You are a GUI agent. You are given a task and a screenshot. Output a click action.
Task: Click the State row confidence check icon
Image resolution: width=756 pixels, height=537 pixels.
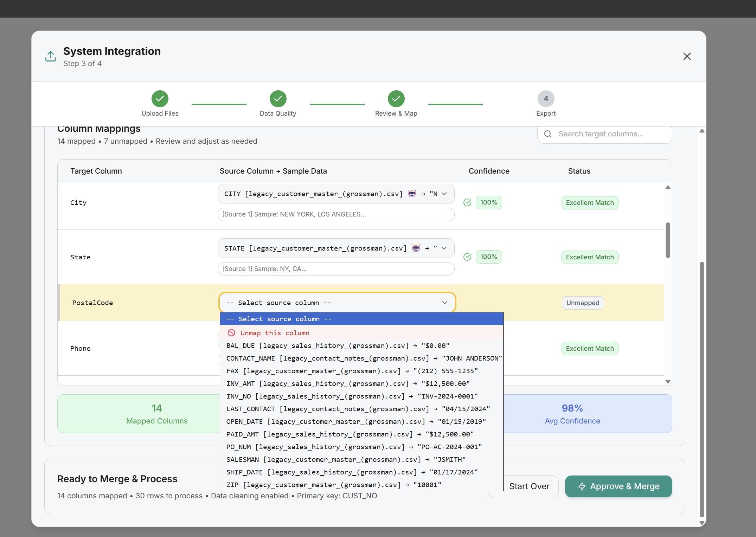click(467, 257)
